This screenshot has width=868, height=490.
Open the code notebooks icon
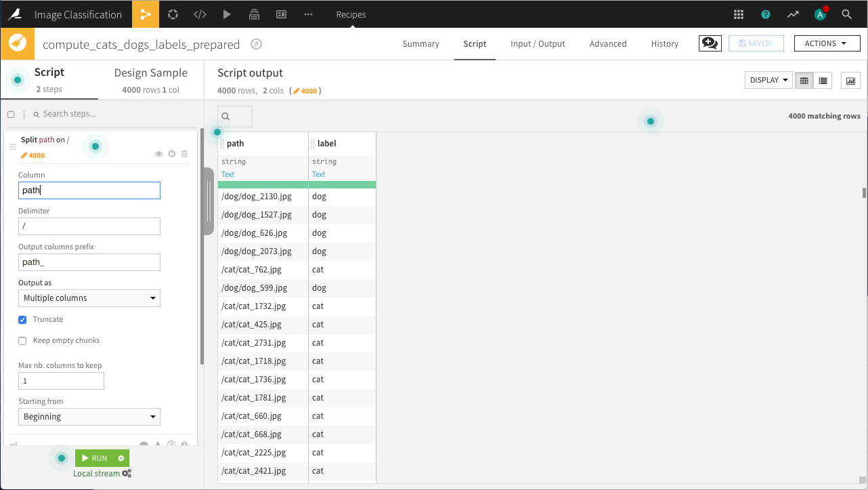200,14
